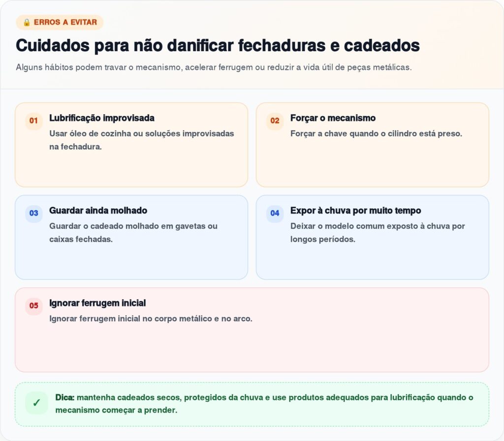Screen dimensions: 504x441
Task: Click the description mentioning corpo metálico e arco
Action: coord(151,318)
